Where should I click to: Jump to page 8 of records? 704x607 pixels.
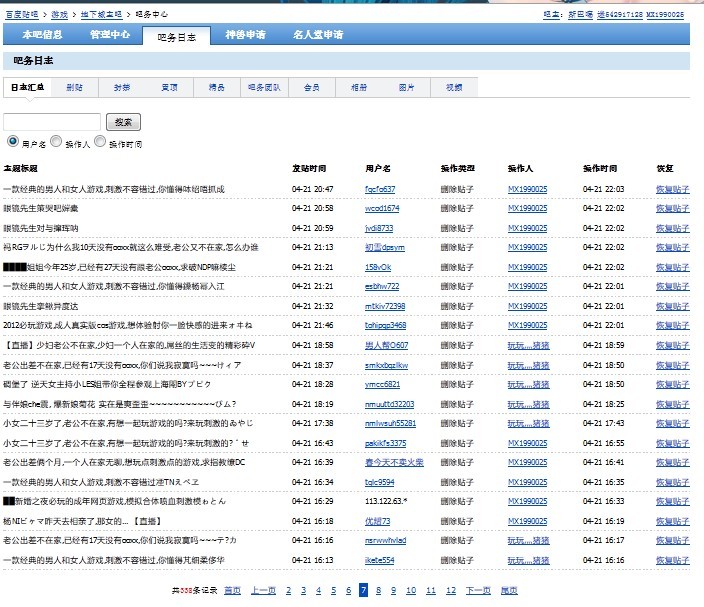point(378,590)
